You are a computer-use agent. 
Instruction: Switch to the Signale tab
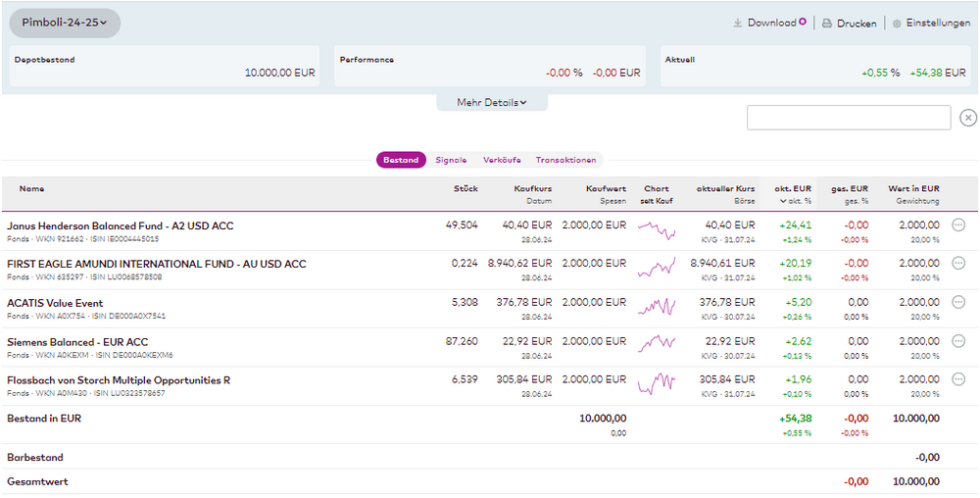tap(451, 160)
